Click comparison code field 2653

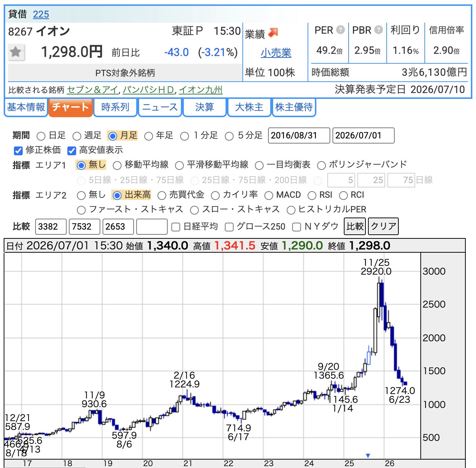coord(118,227)
